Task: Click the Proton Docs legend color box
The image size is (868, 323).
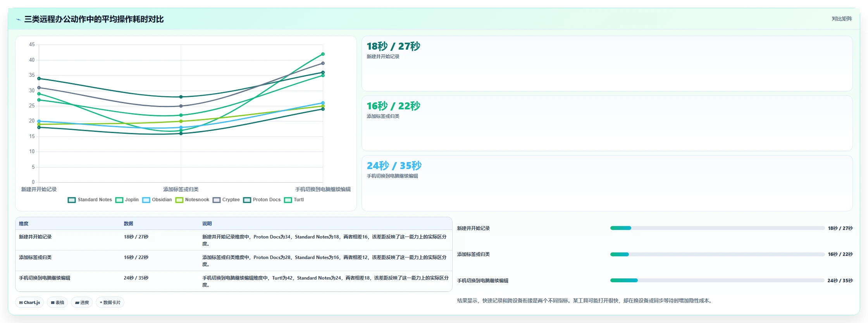Action: [247, 200]
